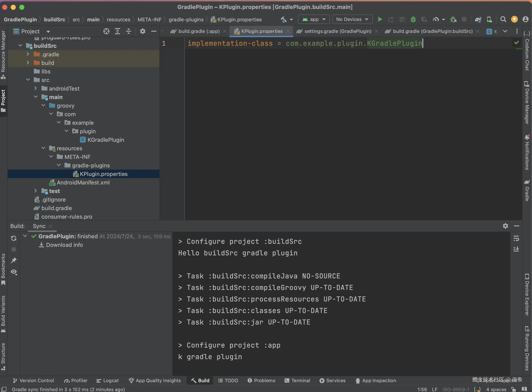The width and height of the screenshot is (532, 392).
Task: Click the Make Project hammer icon
Action: click(284, 19)
